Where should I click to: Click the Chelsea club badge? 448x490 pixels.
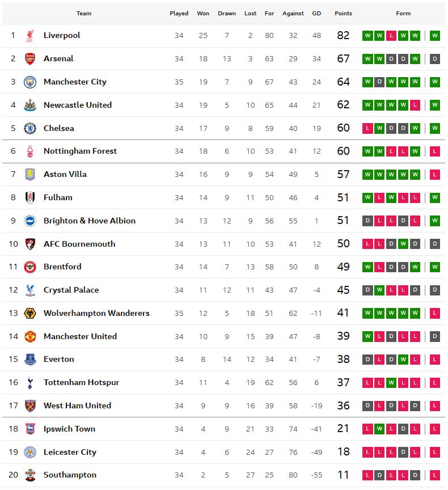click(x=30, y=128)
